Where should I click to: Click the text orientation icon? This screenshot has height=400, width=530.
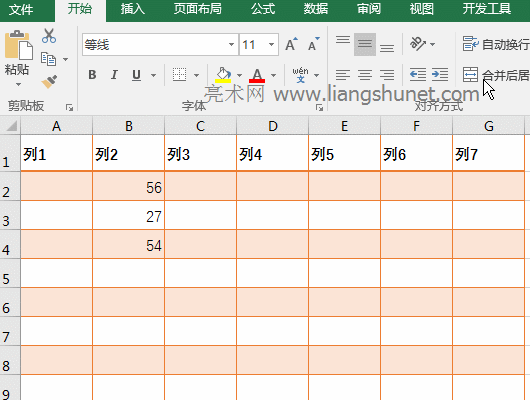click(418, 44)
